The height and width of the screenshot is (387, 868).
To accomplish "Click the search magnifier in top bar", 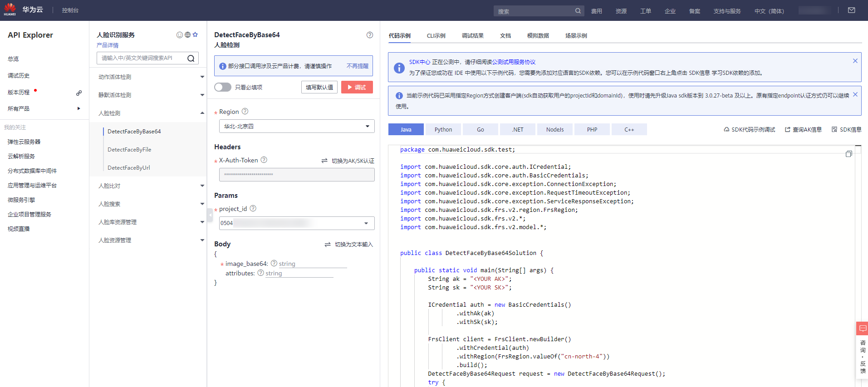I will [x=578, y=11].
